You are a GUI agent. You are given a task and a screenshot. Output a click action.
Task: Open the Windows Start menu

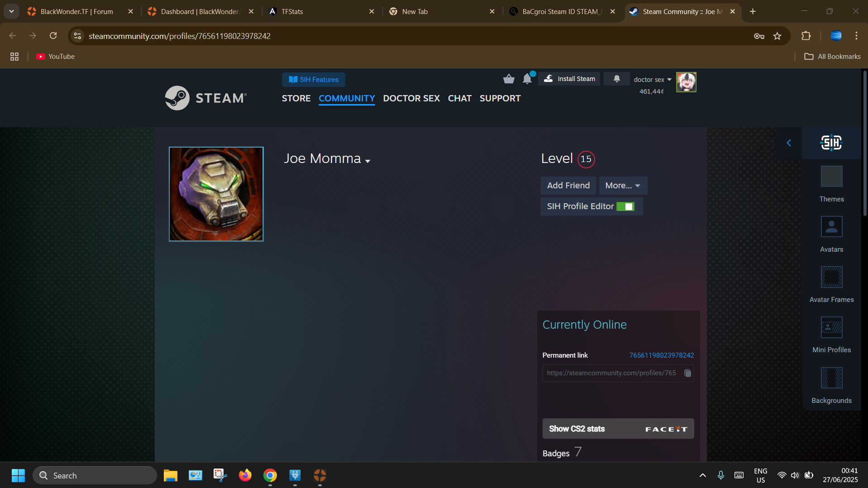pyautogui.click(x=18, y=475)
